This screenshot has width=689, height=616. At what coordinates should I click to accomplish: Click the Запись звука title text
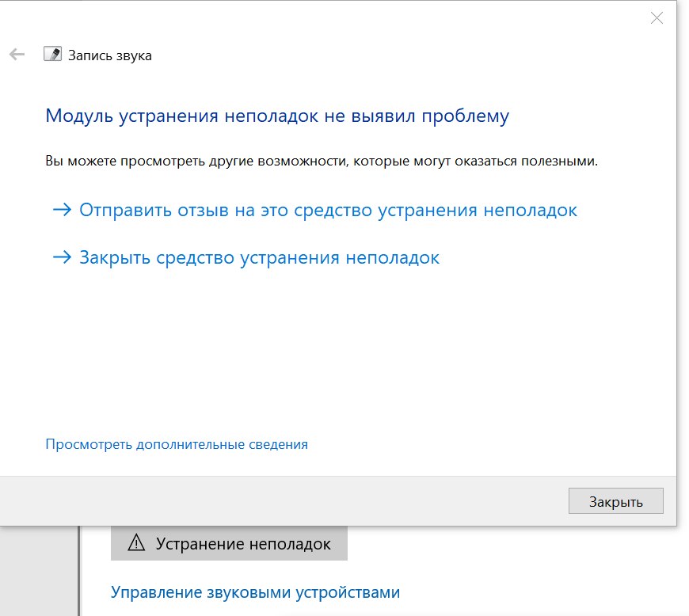click(x=110, y=55)
